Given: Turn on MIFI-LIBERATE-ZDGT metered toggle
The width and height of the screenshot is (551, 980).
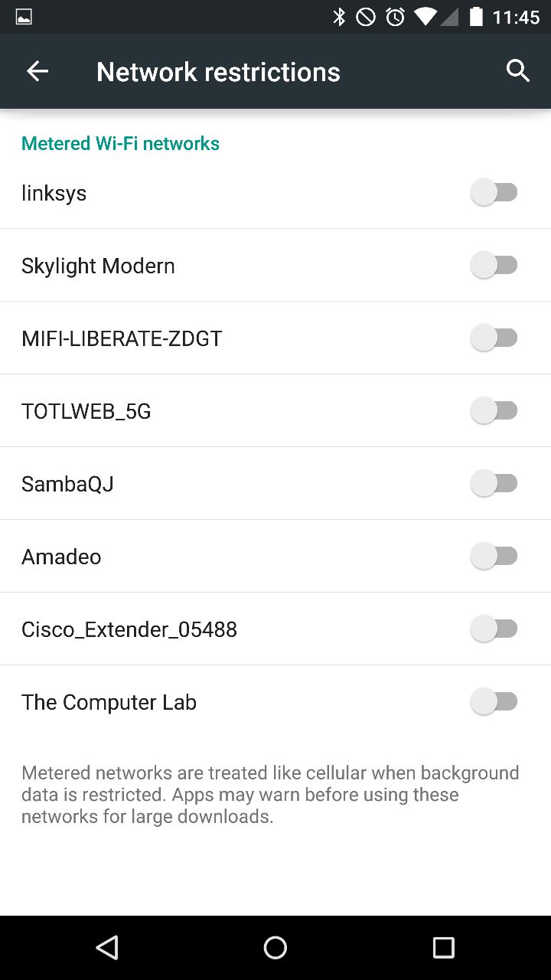Looking at the screenshot, I should 494,338.
